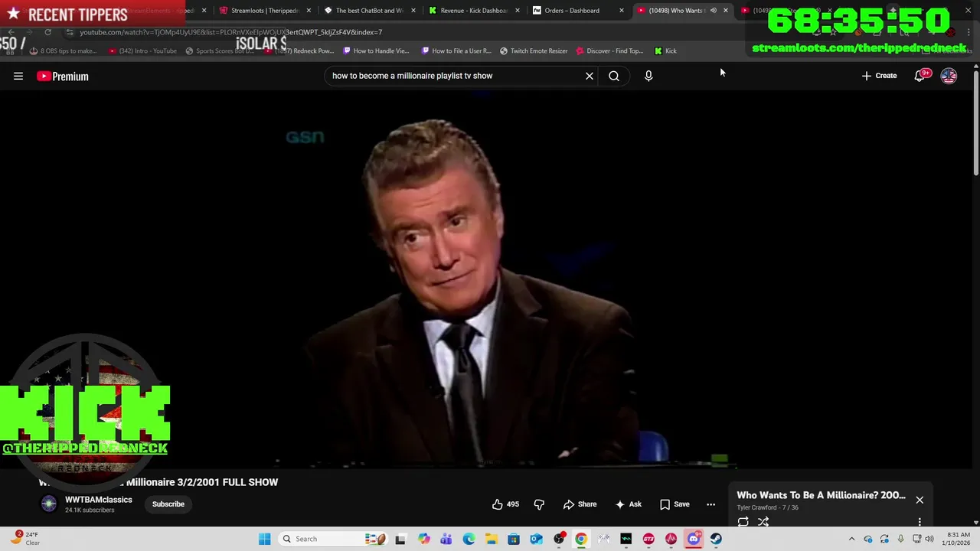This screenshot has width=980, height=551.
Task: Run search with the magnifier button
Action: pos(614,76)
